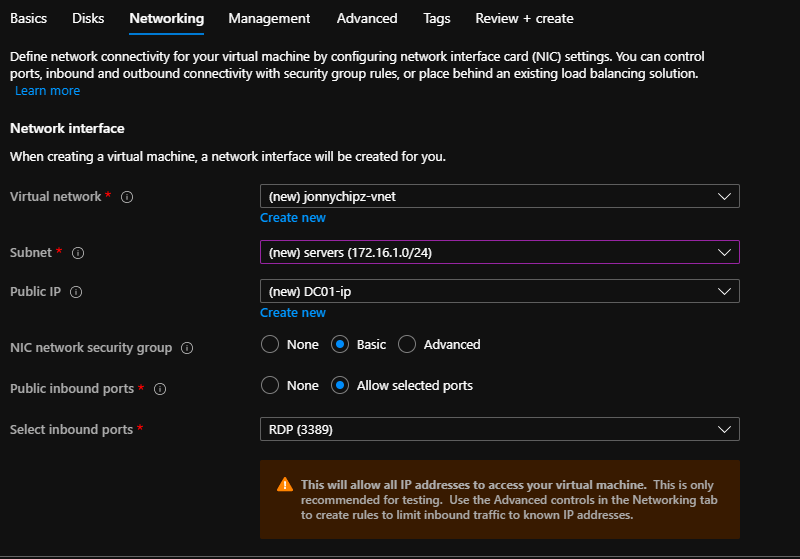This screenshot has width=800, height=559.
Task: Click info icon beside Public inbound ports
Action: [160, 389]
